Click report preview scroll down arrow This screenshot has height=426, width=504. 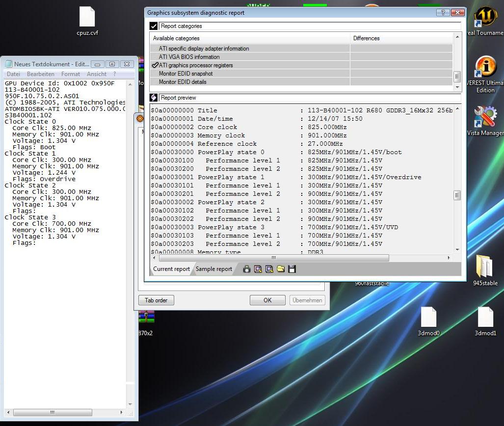coord(457,250)
